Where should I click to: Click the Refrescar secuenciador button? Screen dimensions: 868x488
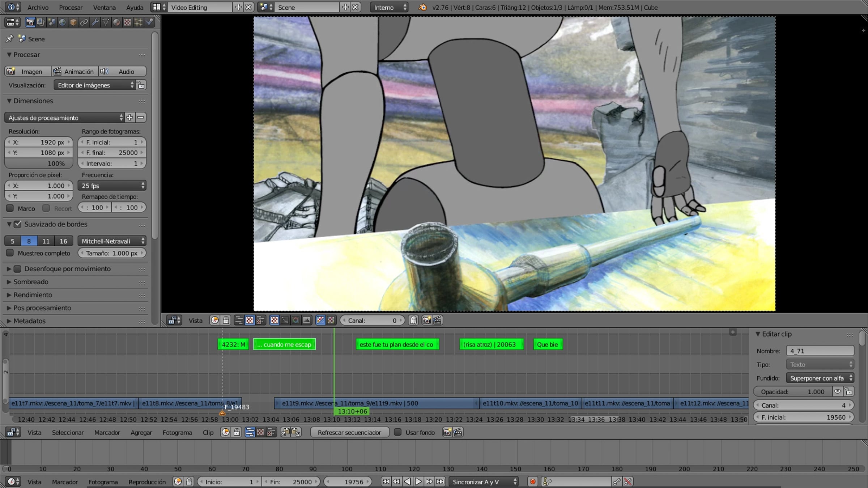(x=349, y=432)
